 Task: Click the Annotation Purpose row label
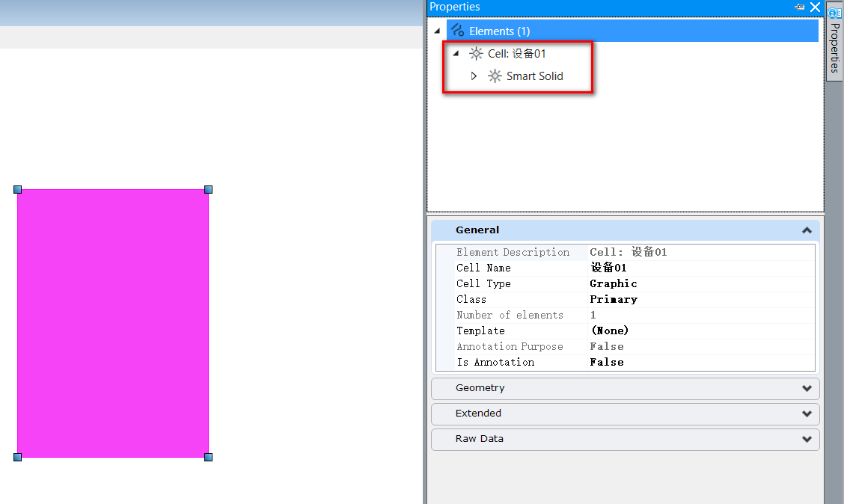(510, 346)
